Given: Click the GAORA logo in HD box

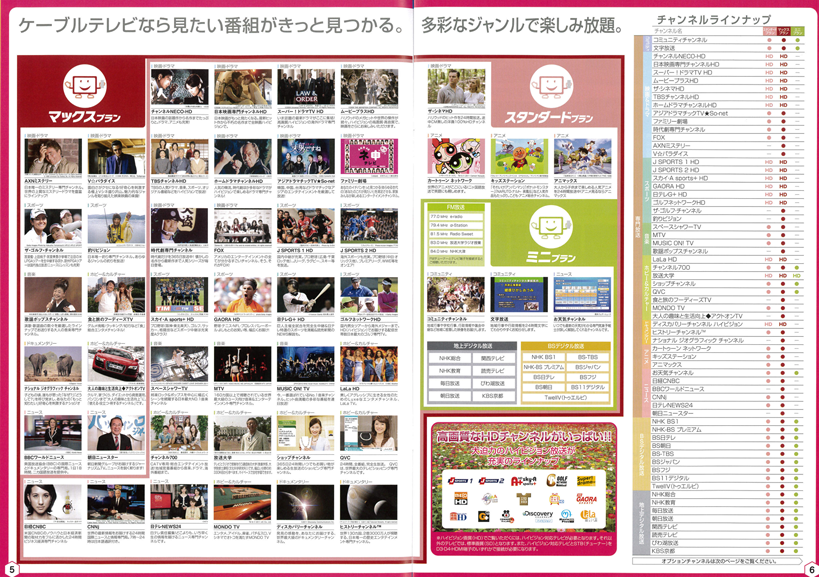Looking at the screenshot, I should click(586, 499).
